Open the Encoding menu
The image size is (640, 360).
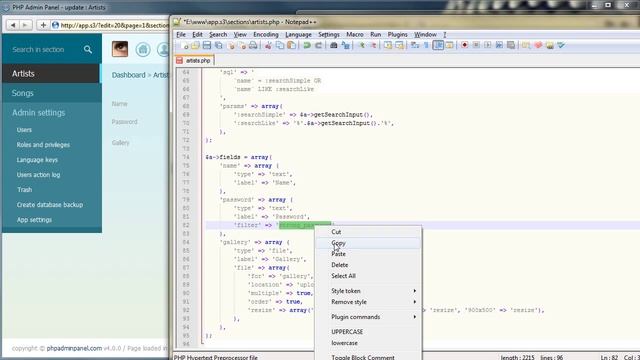pos(266,35)
